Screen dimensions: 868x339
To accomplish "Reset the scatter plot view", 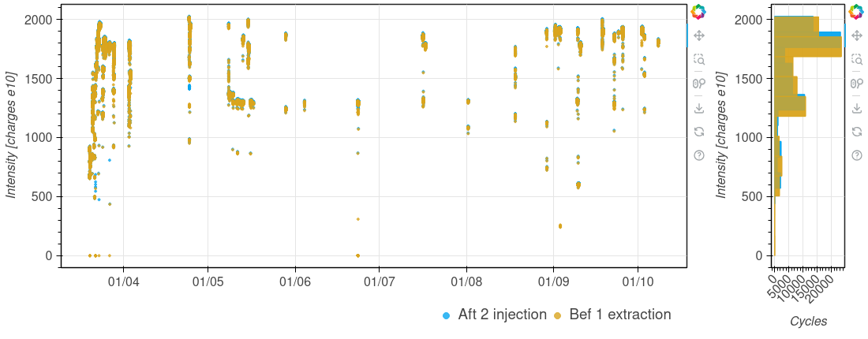I will pyautogui.click(x=698, y=132).
